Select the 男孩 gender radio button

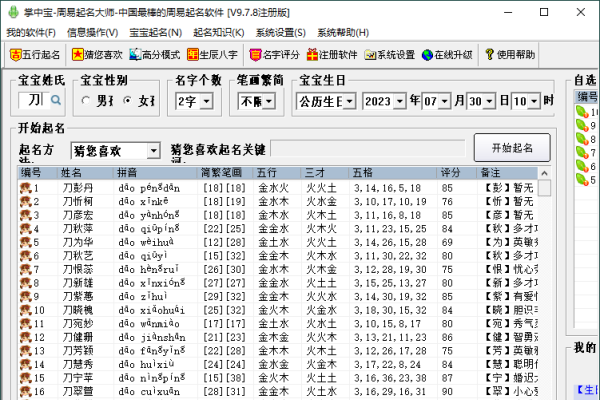(86, 101)
